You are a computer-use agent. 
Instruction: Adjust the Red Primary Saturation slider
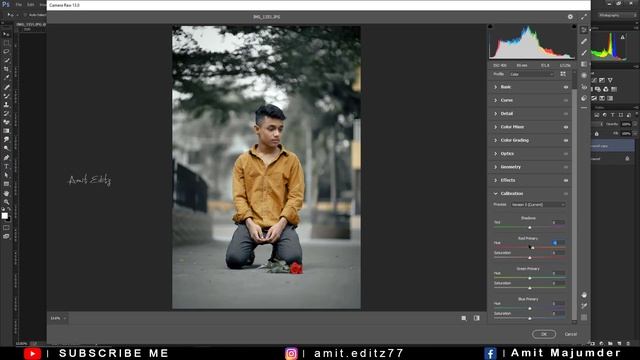click(530, 258)
